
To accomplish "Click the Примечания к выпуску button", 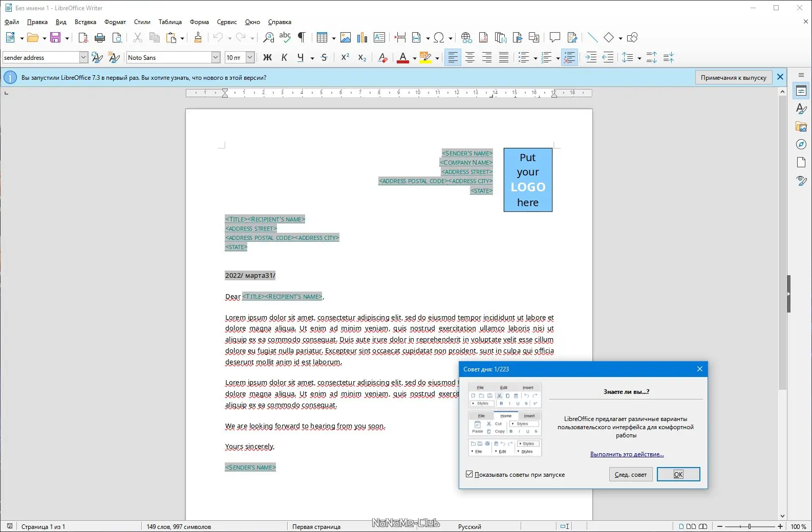I will 734,77.
